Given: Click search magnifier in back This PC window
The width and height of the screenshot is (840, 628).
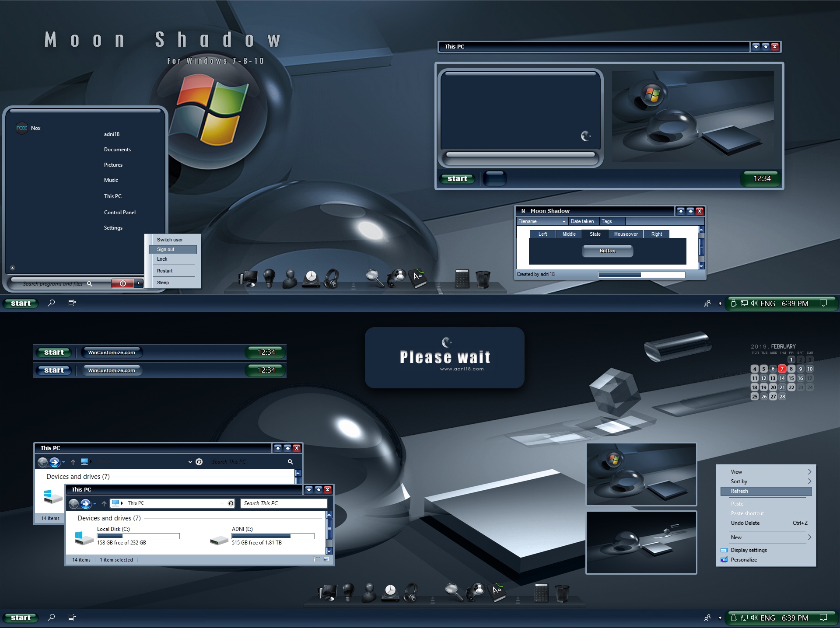Looking at the screenshot, I should point(290,462).
